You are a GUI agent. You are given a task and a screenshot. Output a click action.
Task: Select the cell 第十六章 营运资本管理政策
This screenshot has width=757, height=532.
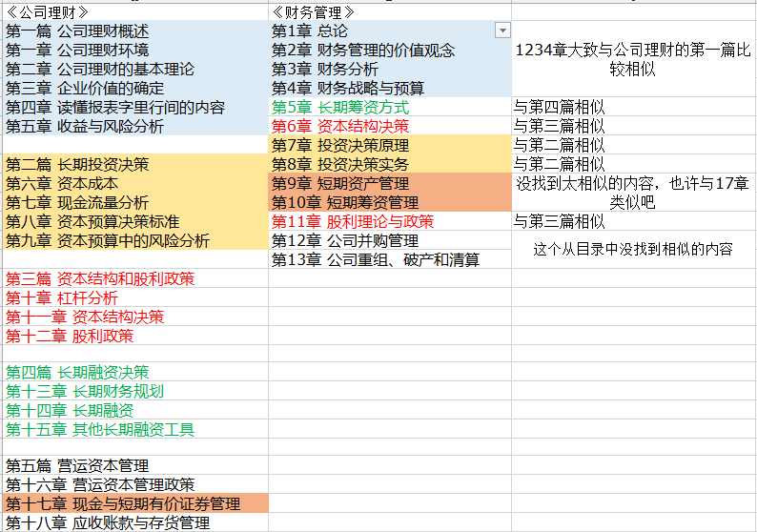(135, 484)
